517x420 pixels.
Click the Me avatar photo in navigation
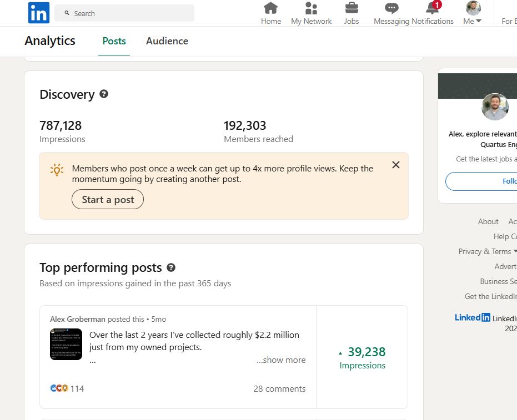coord(473,8)
